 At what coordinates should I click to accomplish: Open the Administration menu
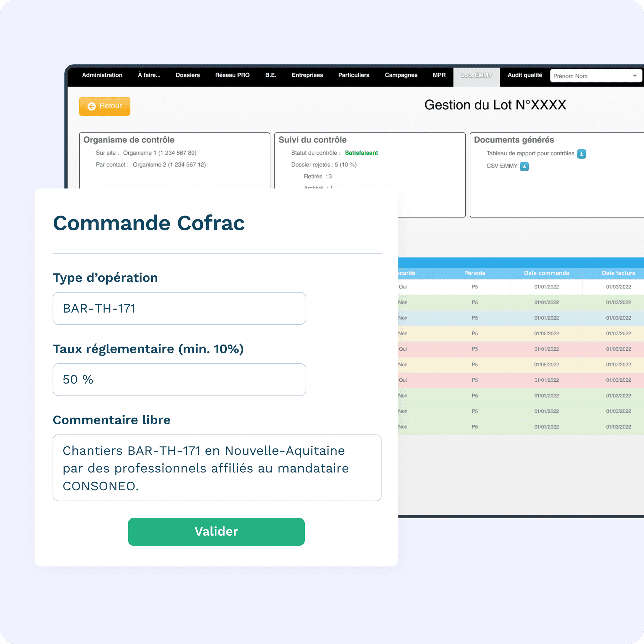coord(102,75)
